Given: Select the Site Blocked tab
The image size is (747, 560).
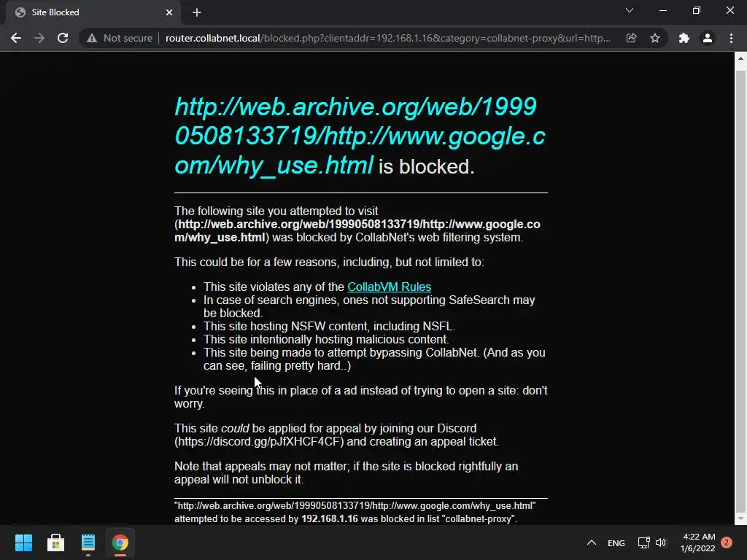Looking at the screenshot, I should coord(93,12).
